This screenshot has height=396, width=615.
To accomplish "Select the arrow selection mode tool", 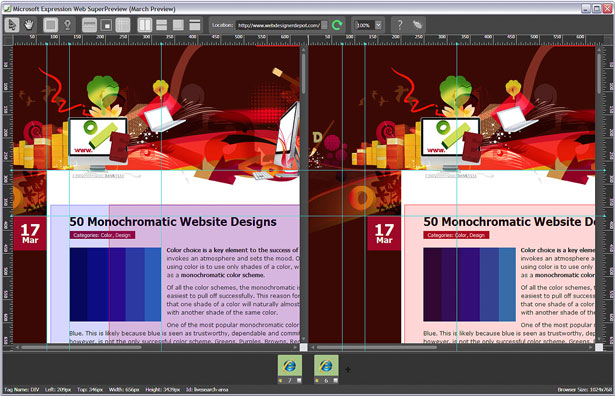I will click(x=12, y=25).
